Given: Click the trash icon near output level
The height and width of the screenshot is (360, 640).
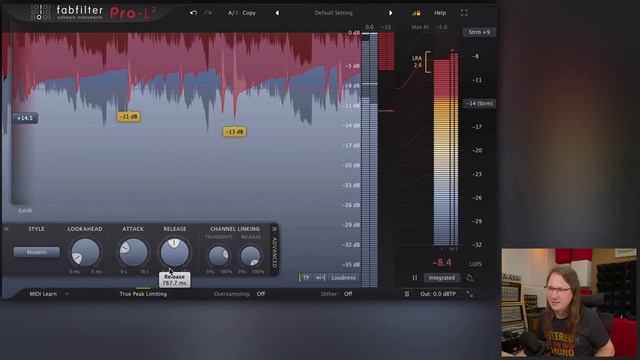Looking at the screenshot, I should [x=407, y=294].
